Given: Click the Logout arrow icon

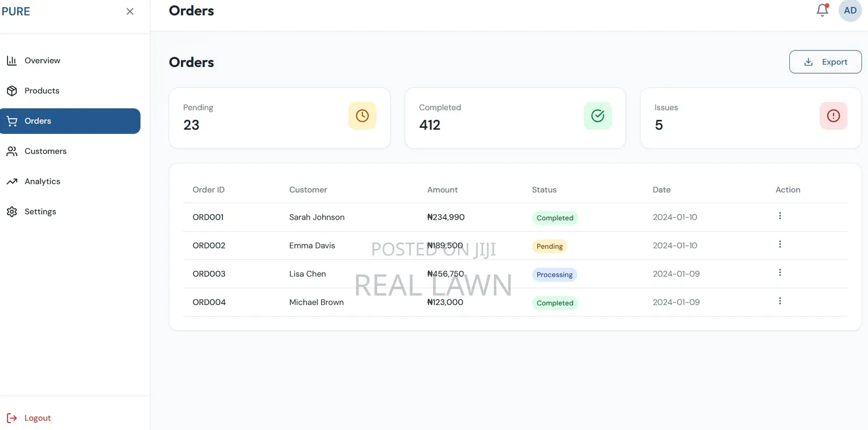Looking at the screenshot, I should point(12,418).
